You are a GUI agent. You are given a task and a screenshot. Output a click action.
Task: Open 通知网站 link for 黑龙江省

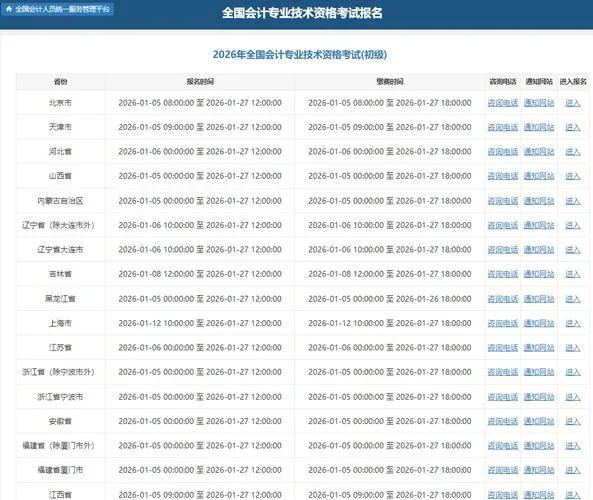point(539,298)
